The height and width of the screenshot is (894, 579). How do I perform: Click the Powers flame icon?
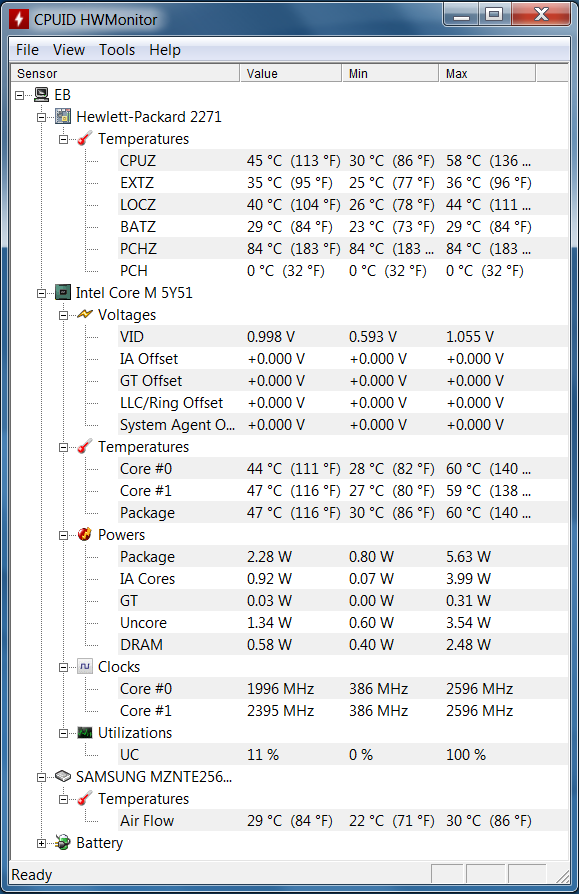(x=84, y=534)
